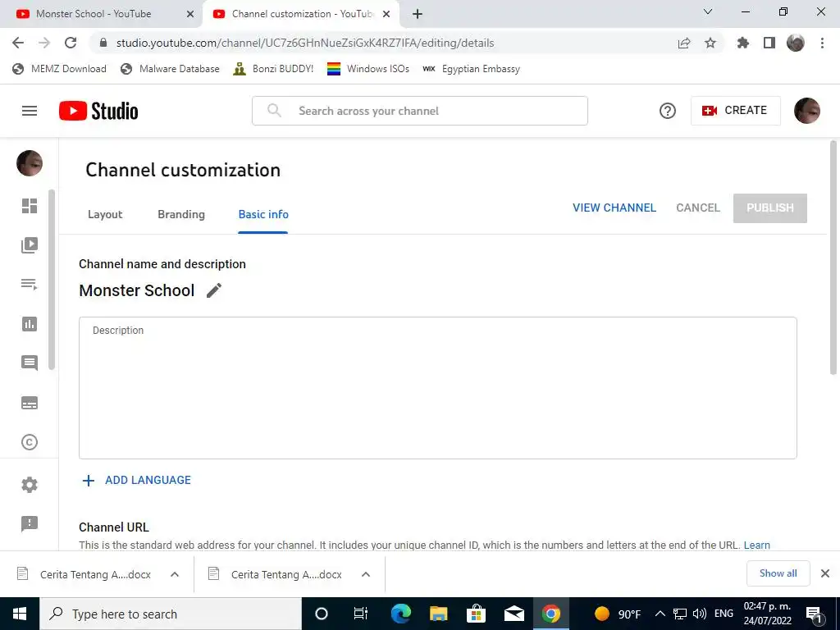Screen dimensions: 840x630
Task: Open the Copyright icon in the sidebar
Action: (x=30, y=442)
